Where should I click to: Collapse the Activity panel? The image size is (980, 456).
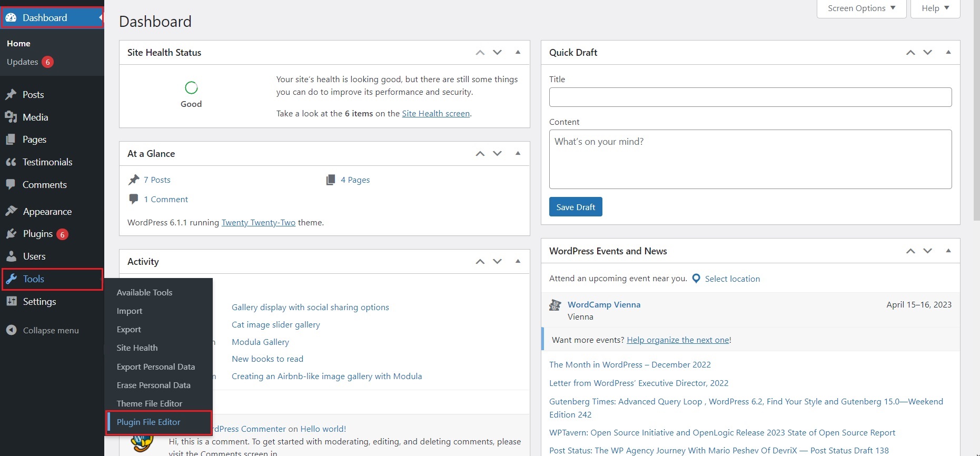point(518,261)
